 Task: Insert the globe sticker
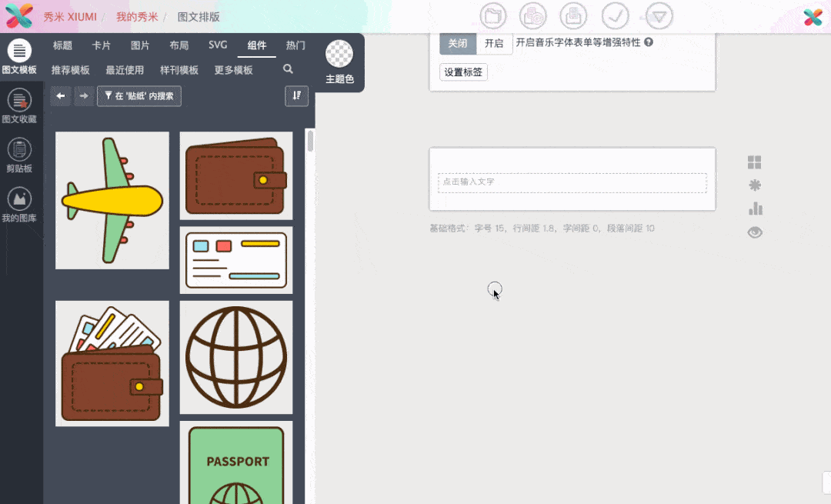[x=236, y=358]
